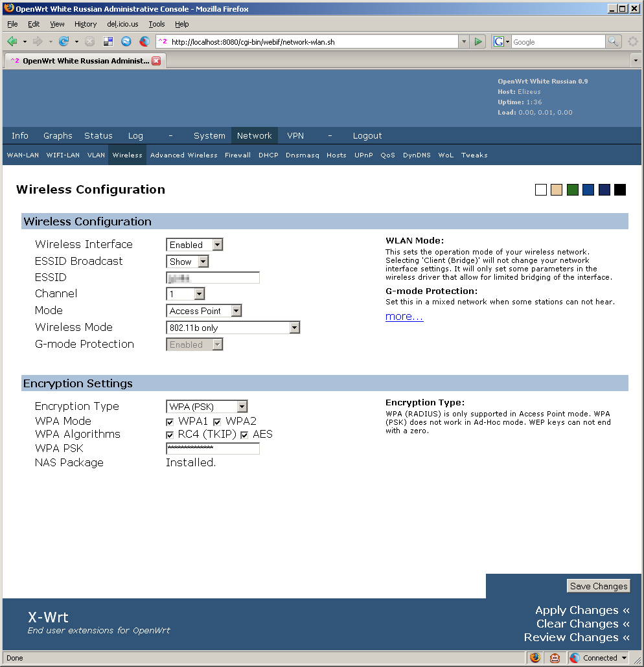Click the magnifier search icon
Viewport: 644px width, 667px height.
coord(614,41)
